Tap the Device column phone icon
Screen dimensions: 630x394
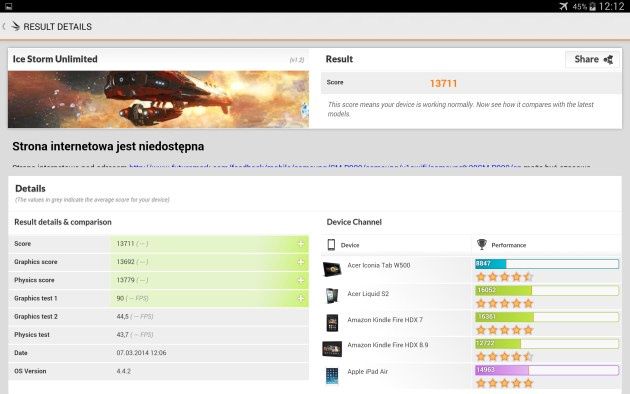331,245
